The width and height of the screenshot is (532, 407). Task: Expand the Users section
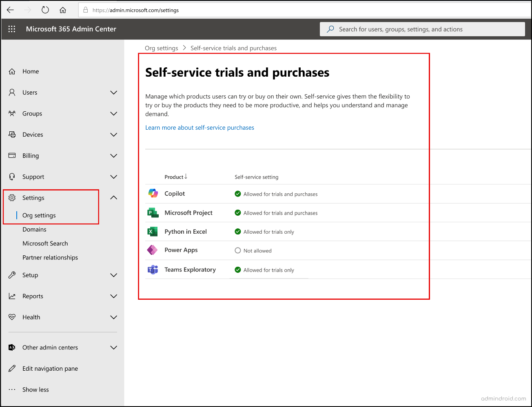pos(113,93)
